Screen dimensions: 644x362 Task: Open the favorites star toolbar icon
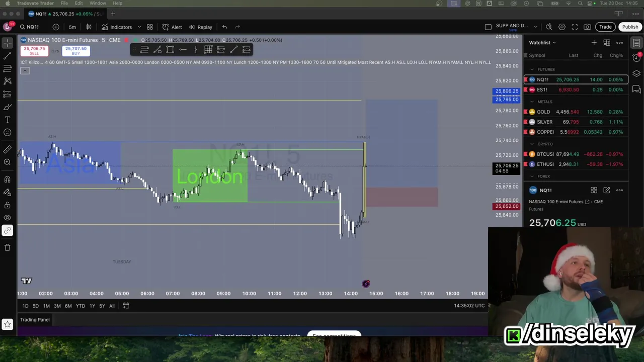coord(8,325)
